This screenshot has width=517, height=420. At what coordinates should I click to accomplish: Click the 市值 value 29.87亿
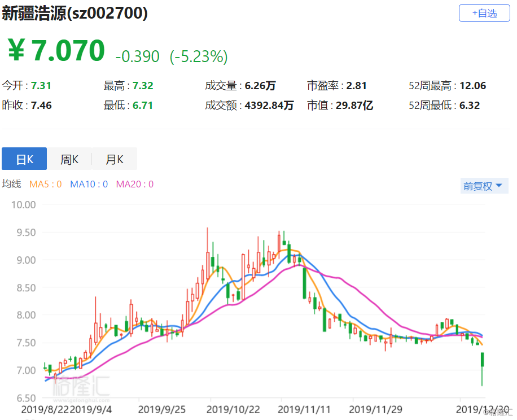(354, 106)
